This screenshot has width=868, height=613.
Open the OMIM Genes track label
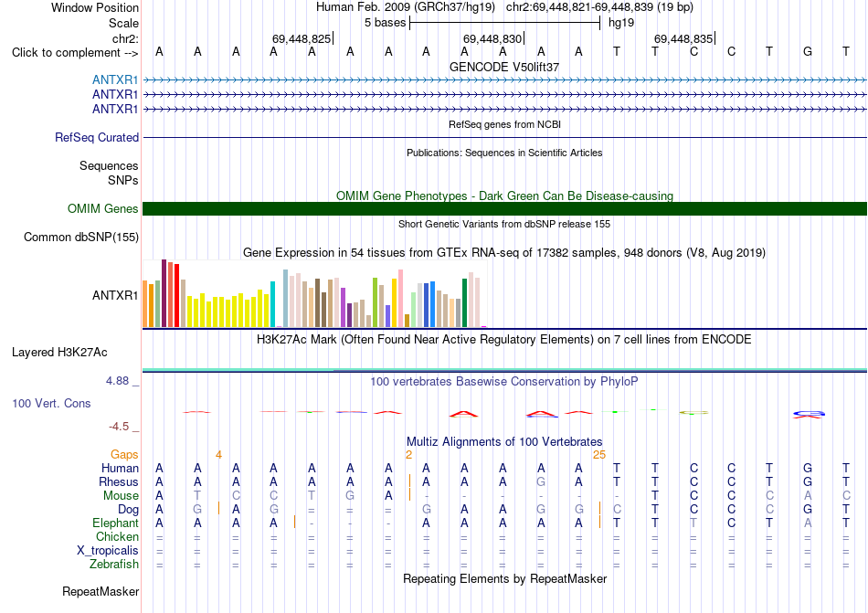(103, 208)
